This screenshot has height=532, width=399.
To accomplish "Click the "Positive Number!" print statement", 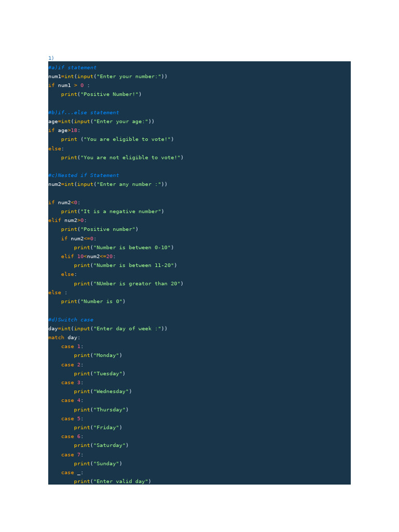I will click(x=101, y=95).
